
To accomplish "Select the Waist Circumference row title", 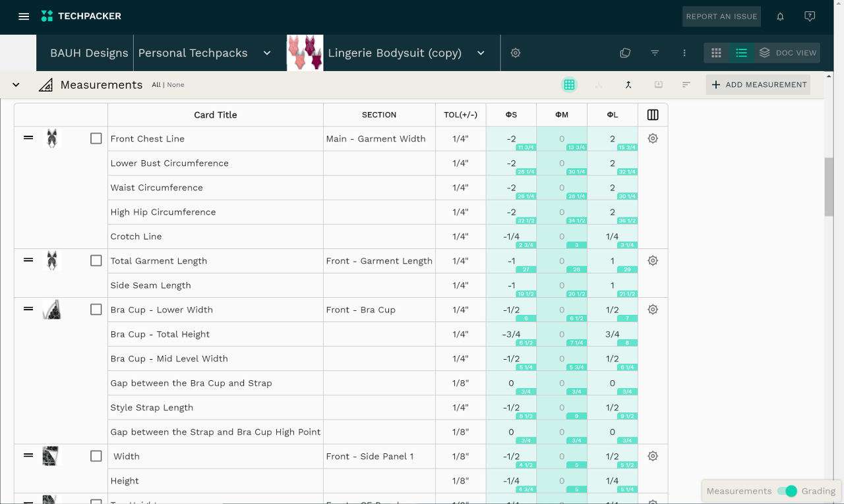I will (x=156, y=188).
